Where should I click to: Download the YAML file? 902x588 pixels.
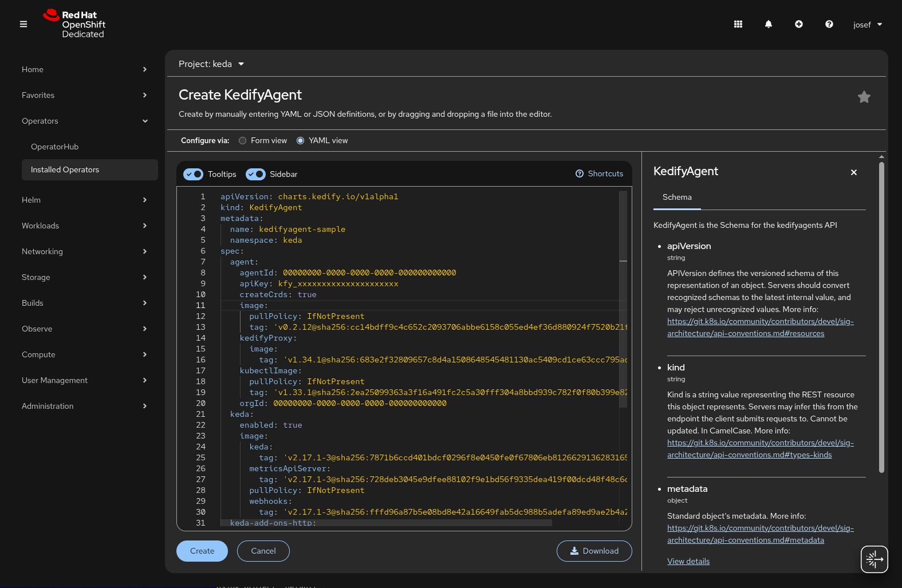point(594,551)
